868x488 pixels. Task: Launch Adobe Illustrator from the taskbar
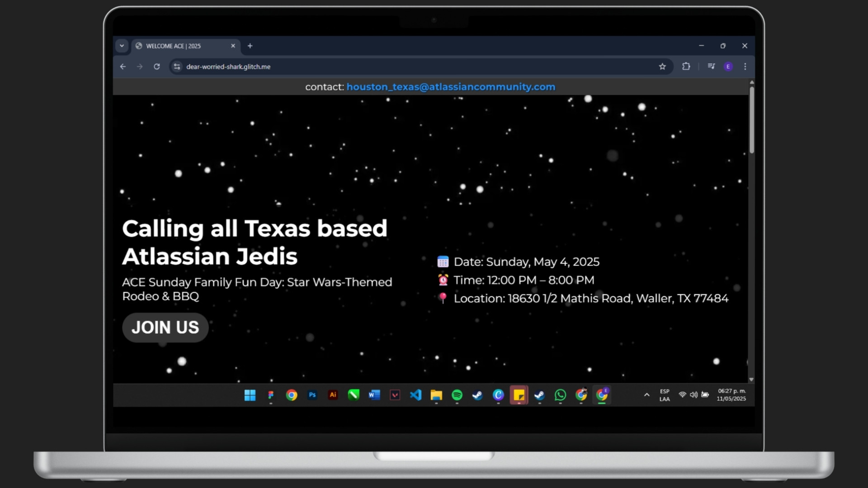click(333, 395)
